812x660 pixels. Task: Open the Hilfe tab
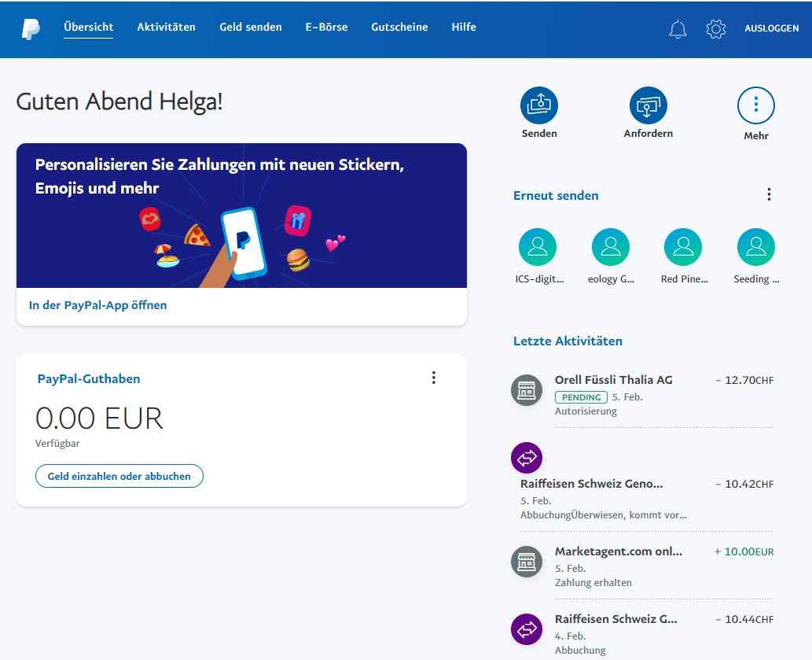tap(464, 28)
